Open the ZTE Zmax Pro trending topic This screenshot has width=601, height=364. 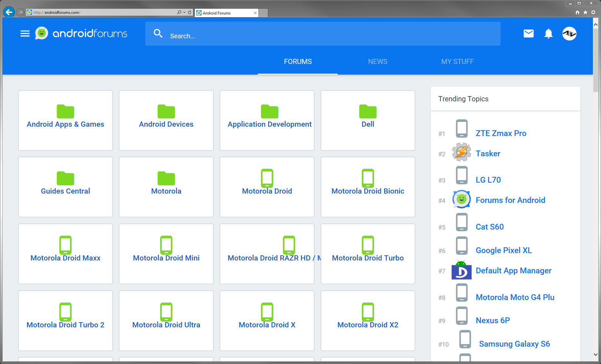[x=501, y=133]
